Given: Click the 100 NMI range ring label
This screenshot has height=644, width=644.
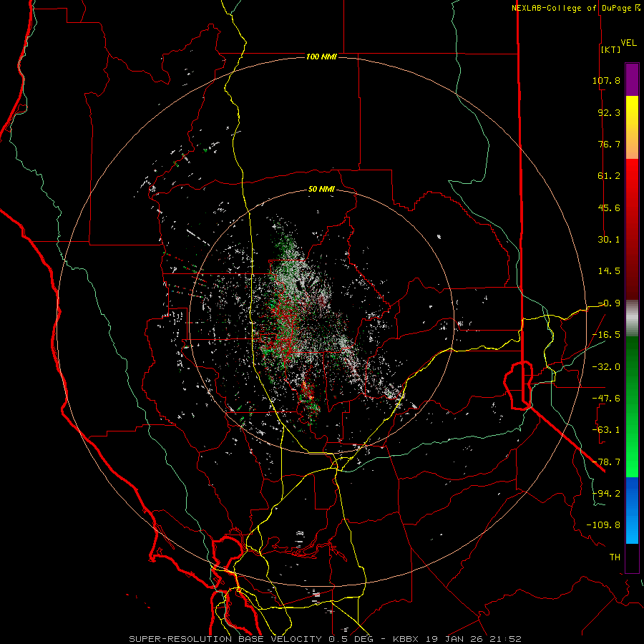Looking at the screenshot, I should click(x=321, y=57).
